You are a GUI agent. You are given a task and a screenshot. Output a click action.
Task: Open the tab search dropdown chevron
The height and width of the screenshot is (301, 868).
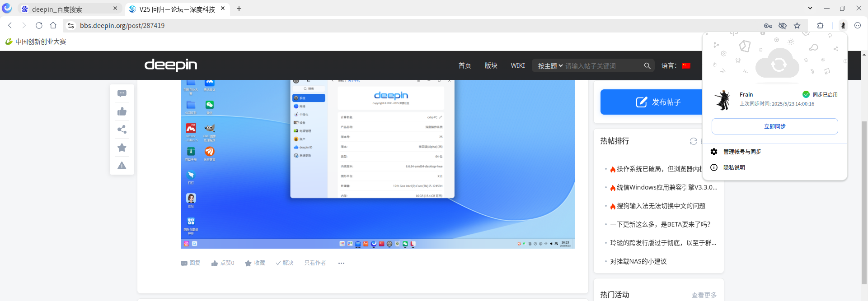pos(810,8)
